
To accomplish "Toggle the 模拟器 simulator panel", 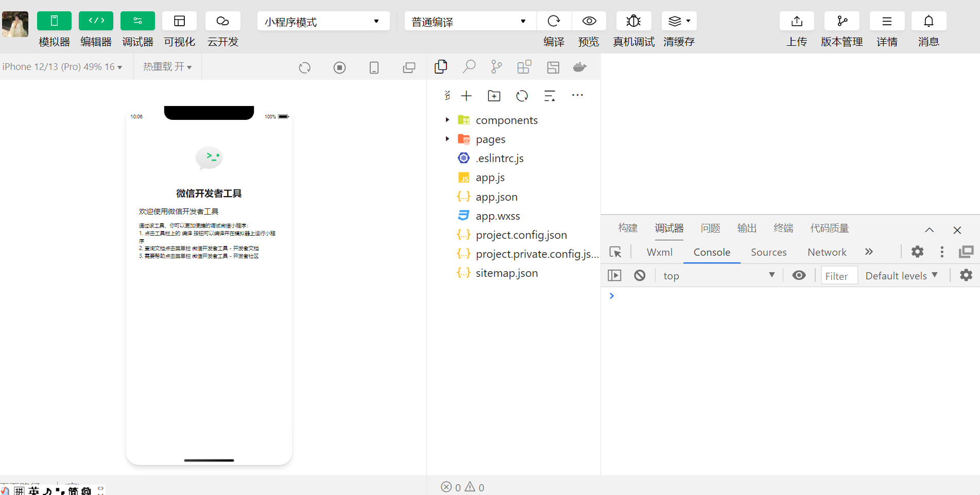I will [x=54, y=21].
